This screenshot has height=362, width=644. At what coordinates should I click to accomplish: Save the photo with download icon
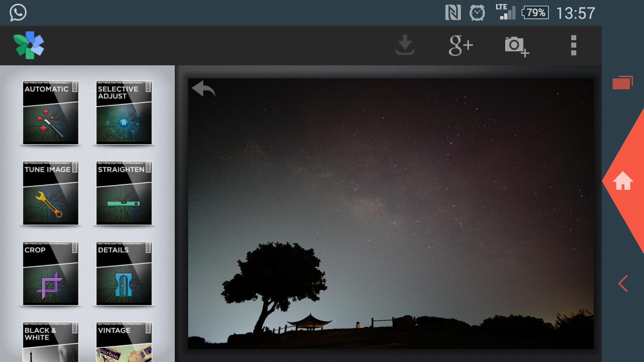pos(405,45)
